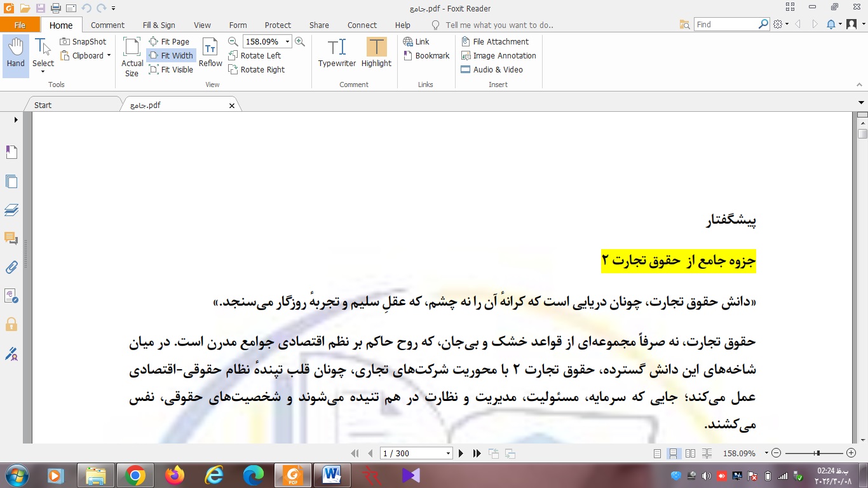Expand the tab list dropdown arrow
Image resolution: width=868 pixels, height=488 pixels.
862,102
